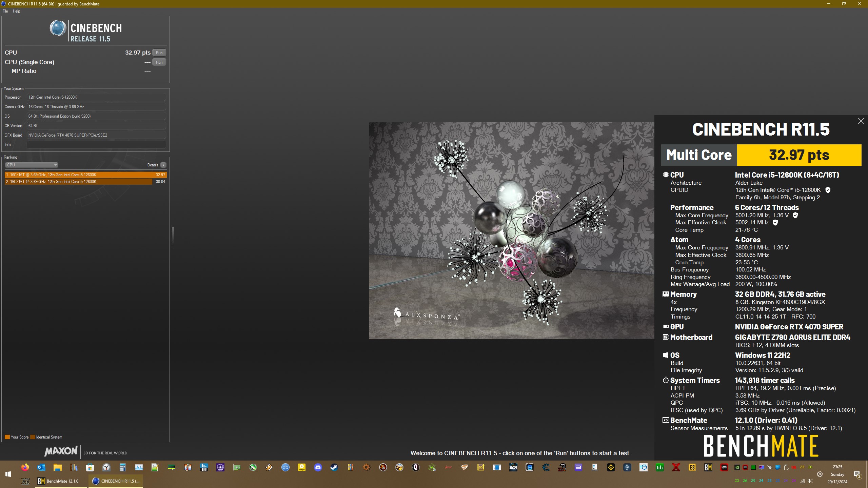Open the pinned BM BenchMate icon
Viewport: 868px width, 488px height.
coord(708,468)
